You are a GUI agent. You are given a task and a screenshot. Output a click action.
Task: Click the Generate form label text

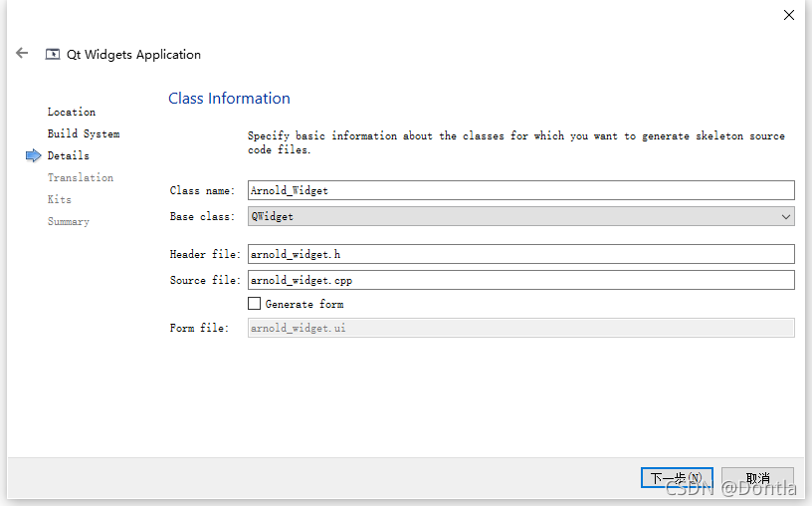(304, 304)
